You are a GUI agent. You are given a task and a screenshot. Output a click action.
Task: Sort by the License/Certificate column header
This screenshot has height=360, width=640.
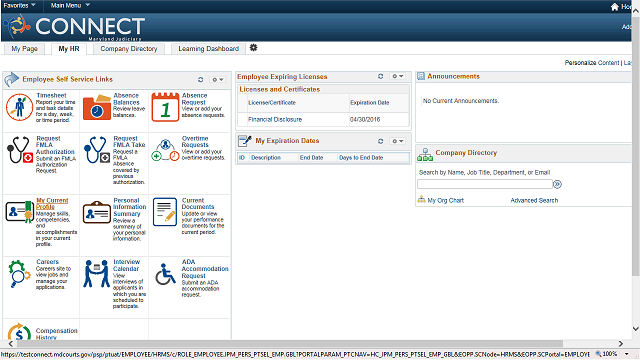coord(272,103)
